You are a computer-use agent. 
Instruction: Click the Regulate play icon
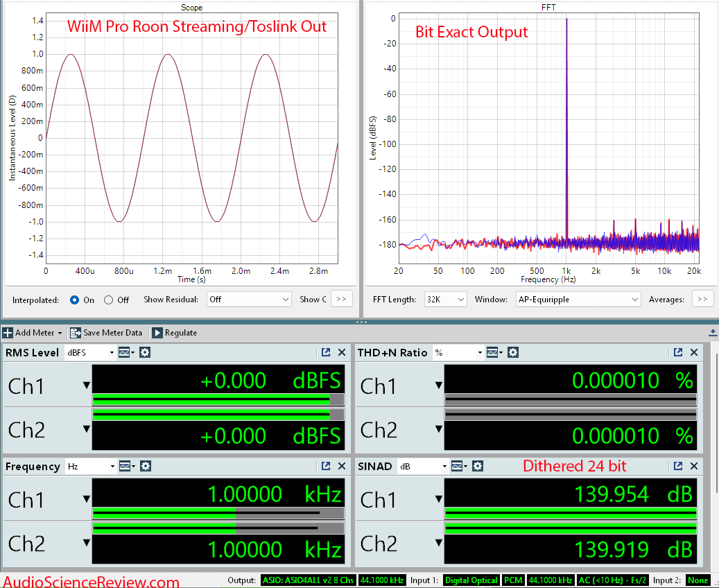[x=157, y=333]
